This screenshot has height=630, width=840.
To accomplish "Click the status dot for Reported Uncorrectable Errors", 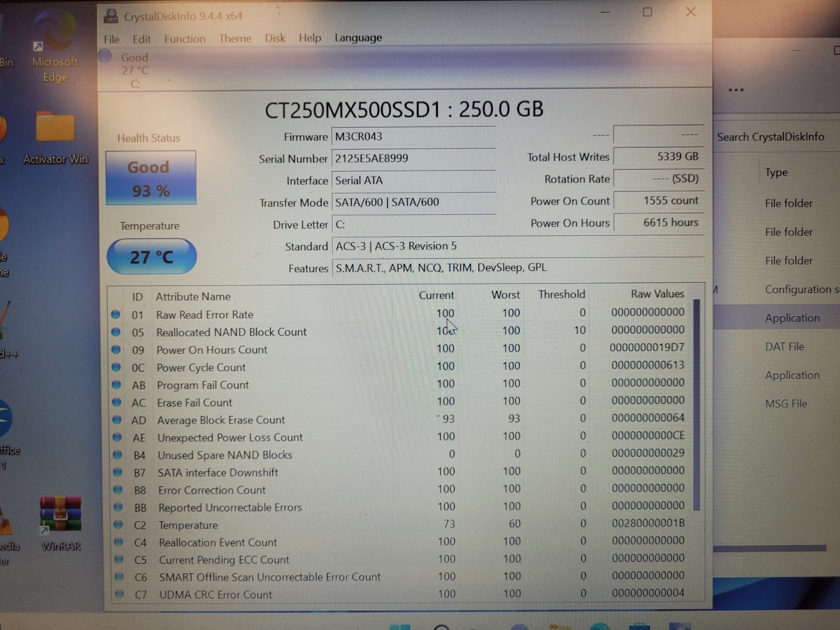I will coord(118,507).
